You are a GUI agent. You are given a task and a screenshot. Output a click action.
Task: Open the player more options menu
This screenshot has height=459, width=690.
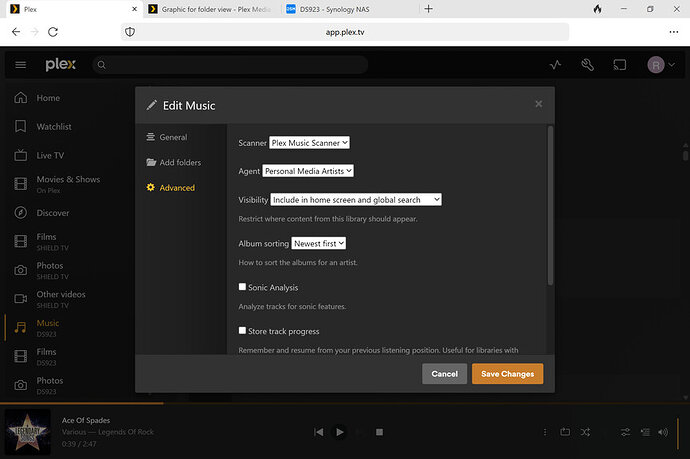coord(545,432)
